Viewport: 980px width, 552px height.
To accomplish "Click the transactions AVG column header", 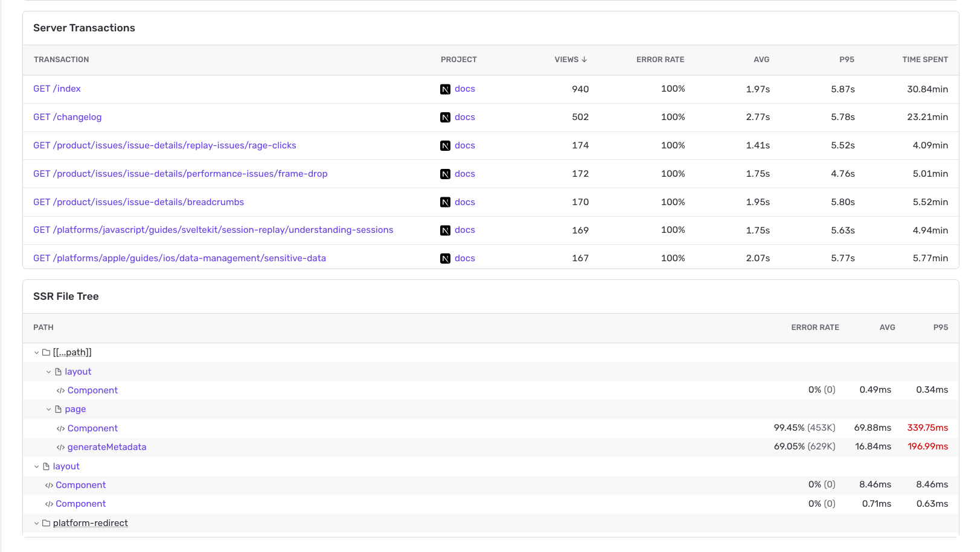I will click(x=761, y=60).
